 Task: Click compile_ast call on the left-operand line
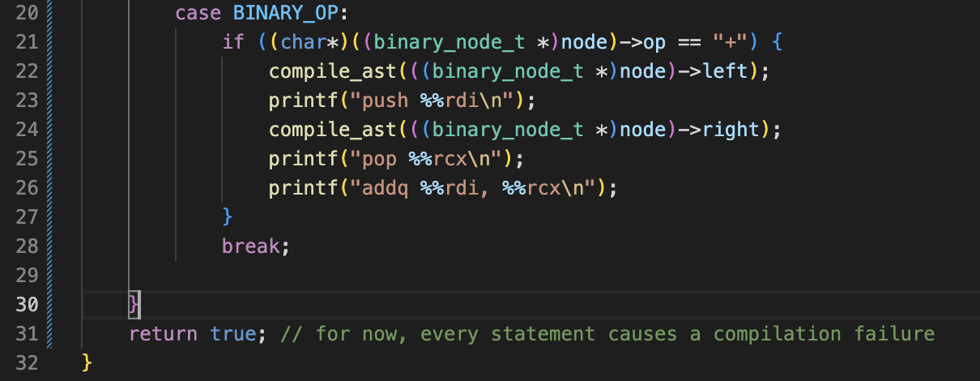(x=333, y=71)
